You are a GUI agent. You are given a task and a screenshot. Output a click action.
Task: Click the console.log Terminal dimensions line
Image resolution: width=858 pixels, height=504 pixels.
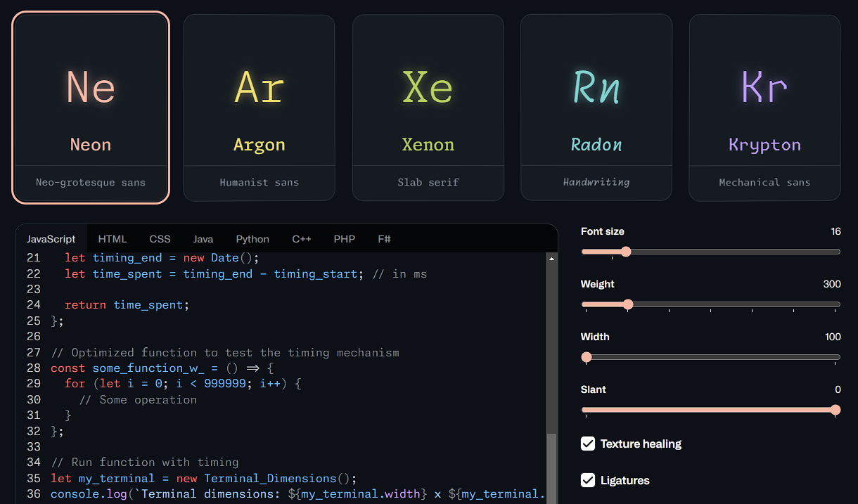[x=298, y=494]
